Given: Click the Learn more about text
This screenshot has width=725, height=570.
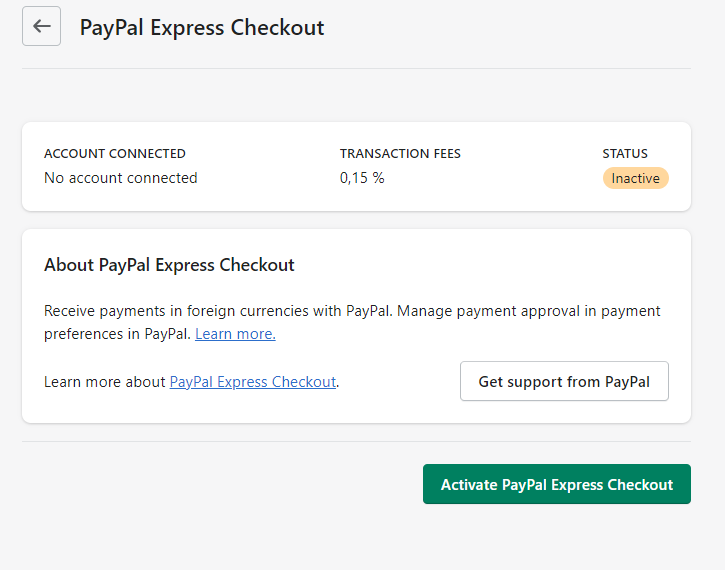Looking at the screenshot, I should [x=105, y=382].
